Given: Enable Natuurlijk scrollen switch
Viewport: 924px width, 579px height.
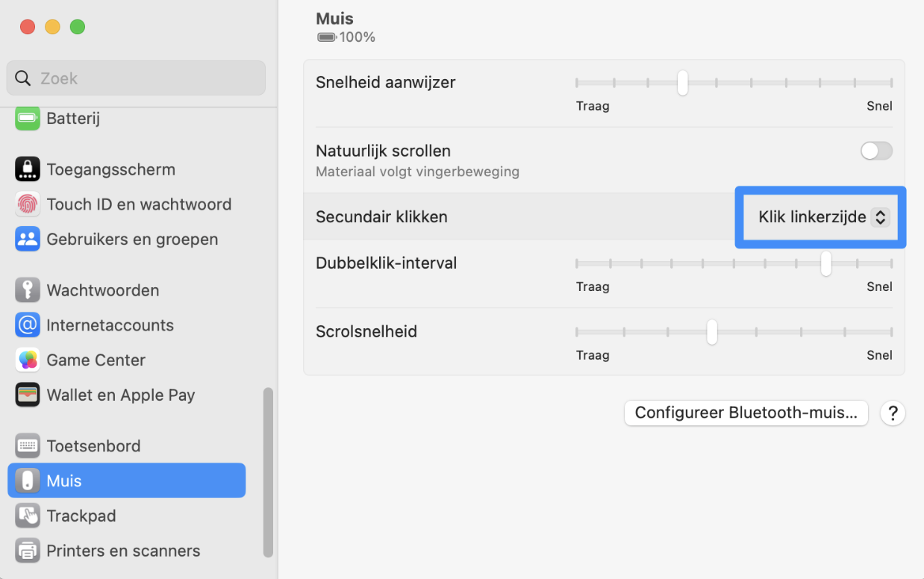Looking at the screenshot, I should tap(876, 151).
